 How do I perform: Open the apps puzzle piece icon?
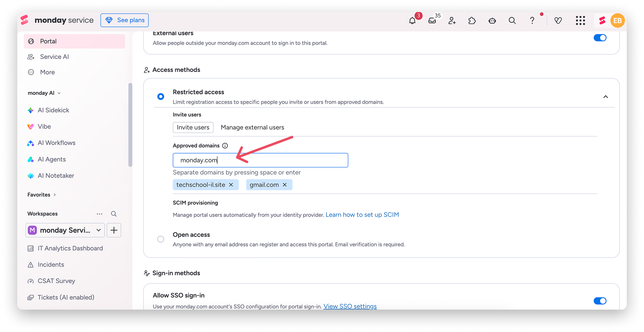[472, 21]
